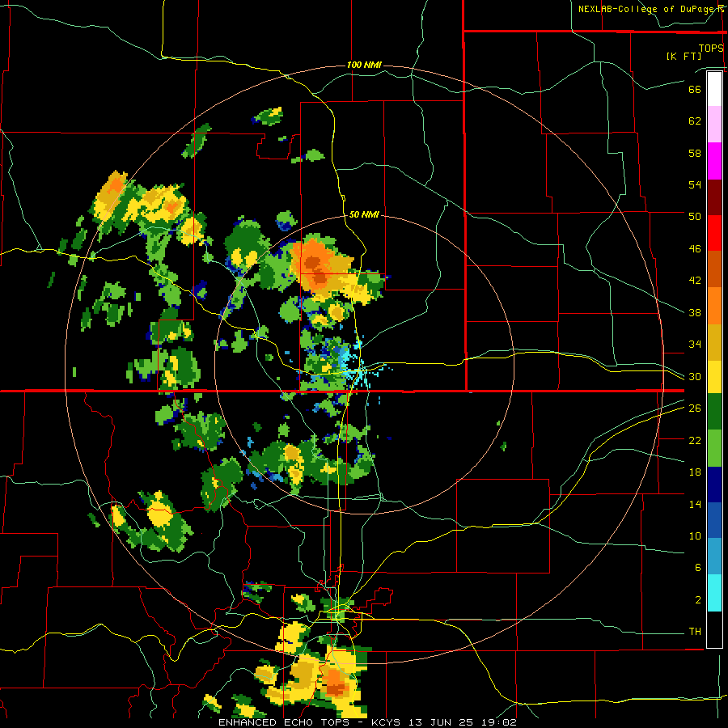
Task: Click the cyan legend swatch
Action: tap(714, 593)
